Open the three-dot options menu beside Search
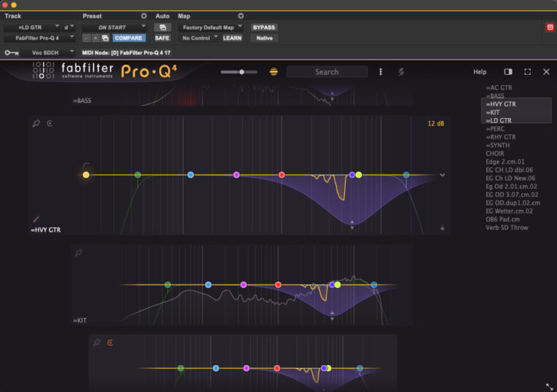Image resolution: width=557 pixels, height=392 pixels. (x=380, y=72)
